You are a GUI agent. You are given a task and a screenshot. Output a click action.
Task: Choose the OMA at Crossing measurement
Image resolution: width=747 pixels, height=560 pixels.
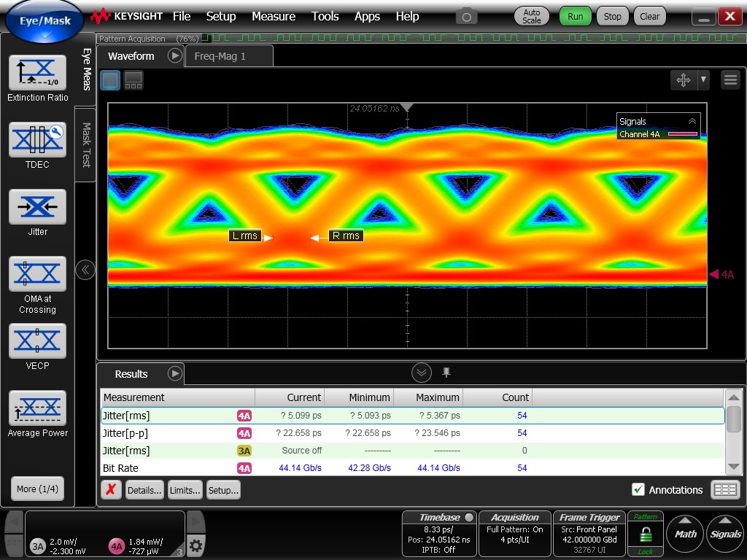click(x=37, y=273)
